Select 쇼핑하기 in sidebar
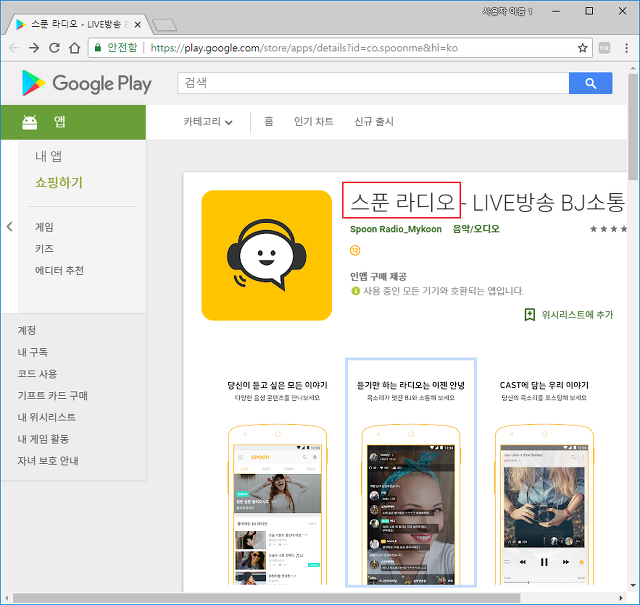Viewport: 640px width, 605px height. click(x=59, y=182)
